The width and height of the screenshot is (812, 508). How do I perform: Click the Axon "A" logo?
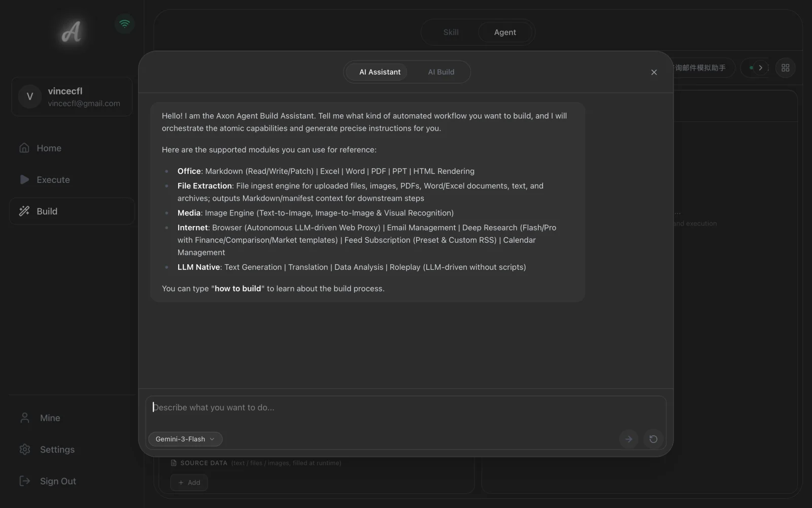72,32
